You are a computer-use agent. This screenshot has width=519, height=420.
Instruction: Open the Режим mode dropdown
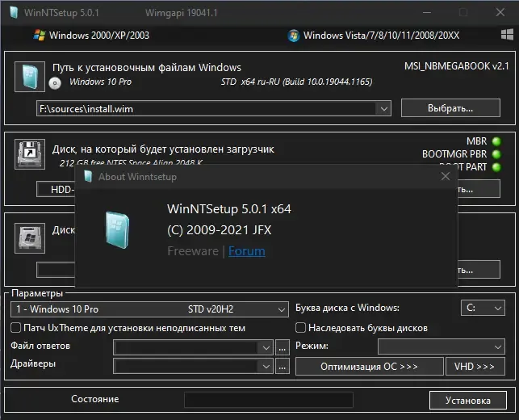pyautogui.click(x=442, y=346)
